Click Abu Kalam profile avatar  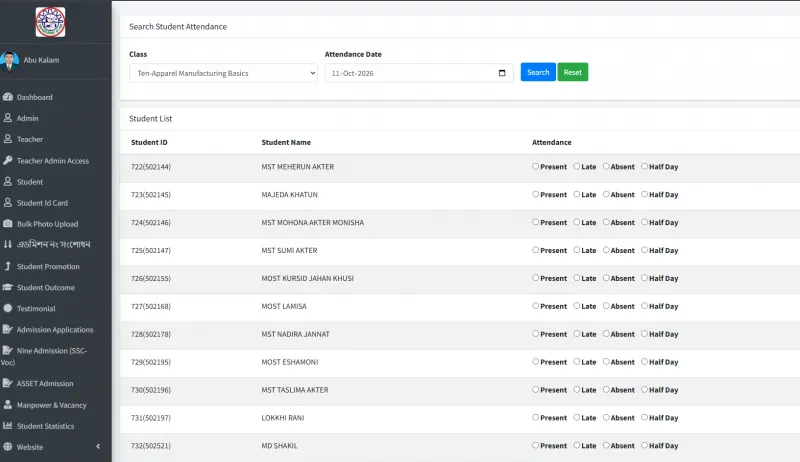(x=9, y=61)
